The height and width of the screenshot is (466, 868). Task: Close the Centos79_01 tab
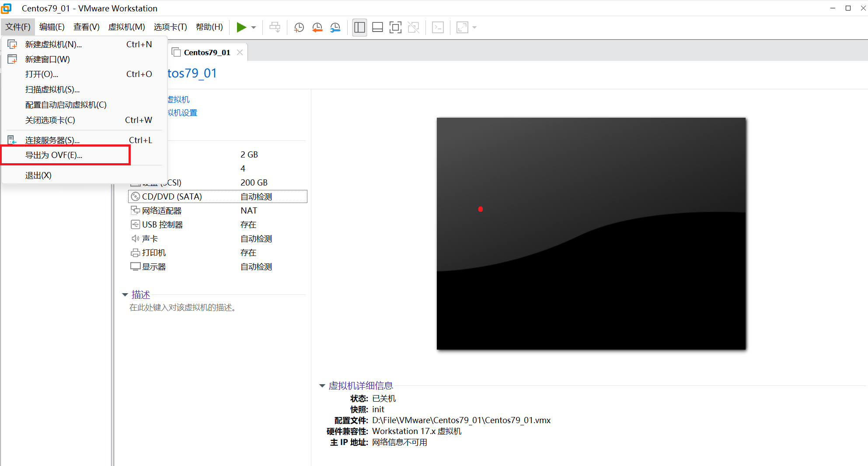(240, 52)
